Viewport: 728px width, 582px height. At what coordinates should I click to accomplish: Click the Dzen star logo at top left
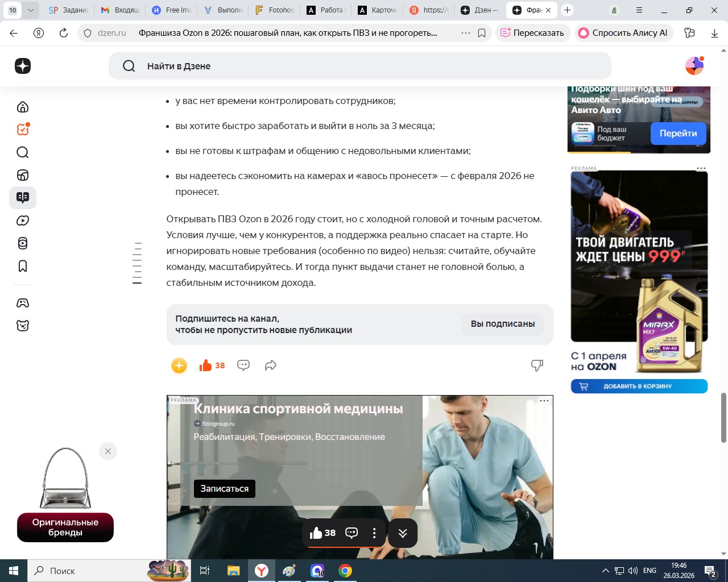(x=23, y=66)
